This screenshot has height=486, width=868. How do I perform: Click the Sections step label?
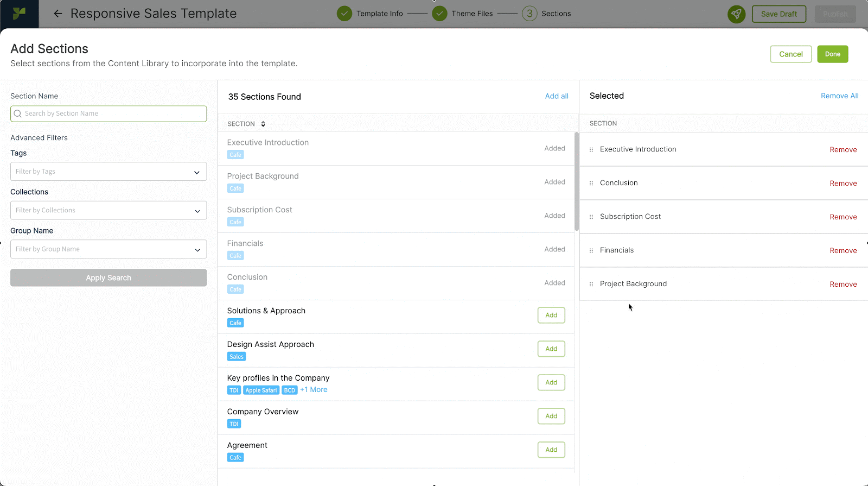[x=556, y=14]
